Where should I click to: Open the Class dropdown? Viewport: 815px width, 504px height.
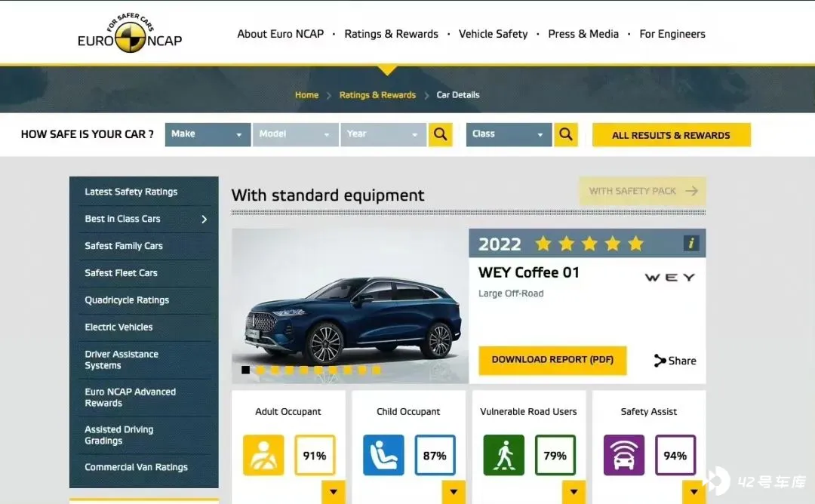point(509,134)
